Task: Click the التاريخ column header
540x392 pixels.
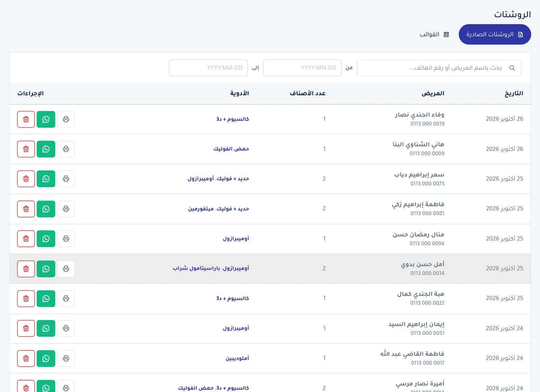Action: 514,94
